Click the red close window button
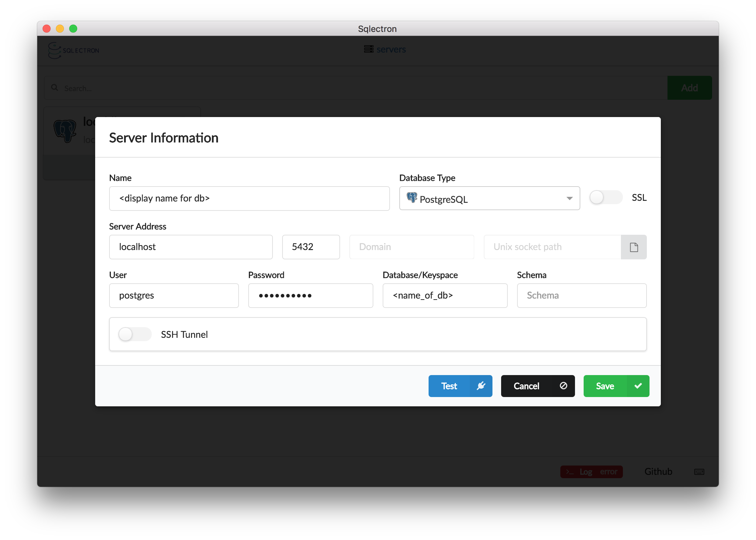 (x=47, y=29)
